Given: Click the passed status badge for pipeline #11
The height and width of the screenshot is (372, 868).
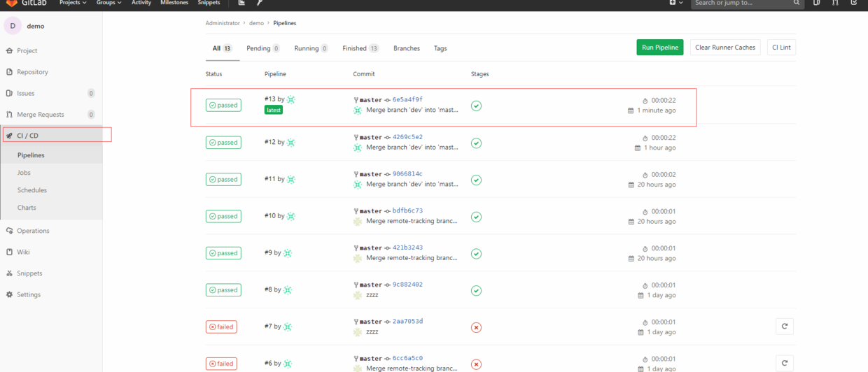Looking at the screenshot, I should pos(223,180).
